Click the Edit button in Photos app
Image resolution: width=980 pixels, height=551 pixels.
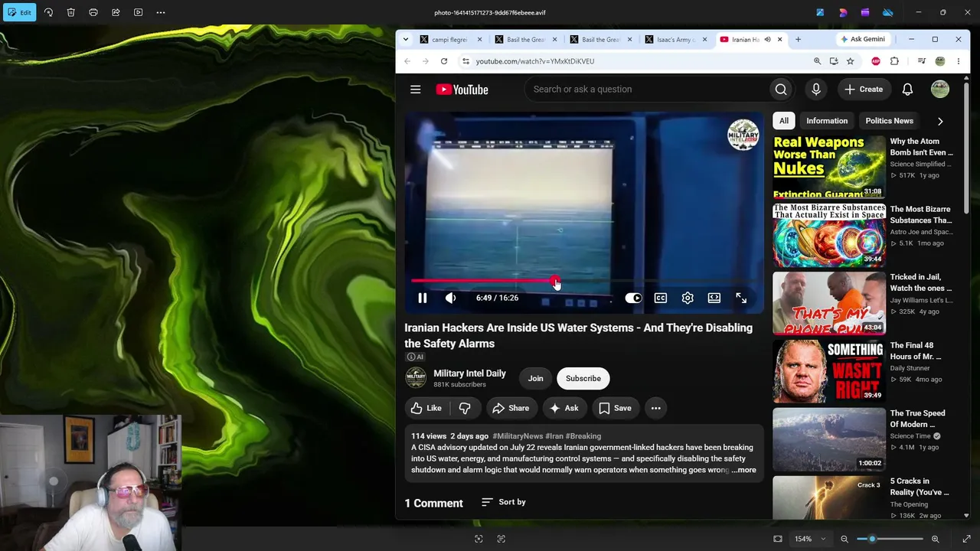[x=19, y=12]
